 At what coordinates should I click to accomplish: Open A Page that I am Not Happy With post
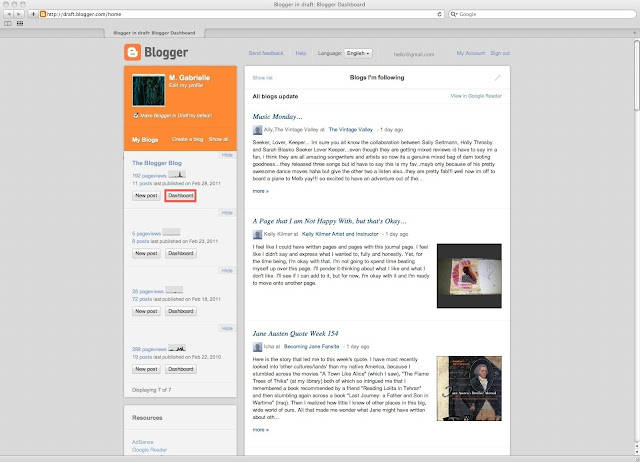(x=329, y=221)
